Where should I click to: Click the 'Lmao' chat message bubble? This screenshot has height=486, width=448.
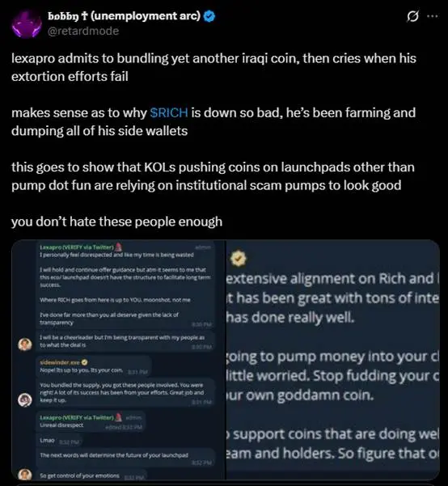pos(59,441)
